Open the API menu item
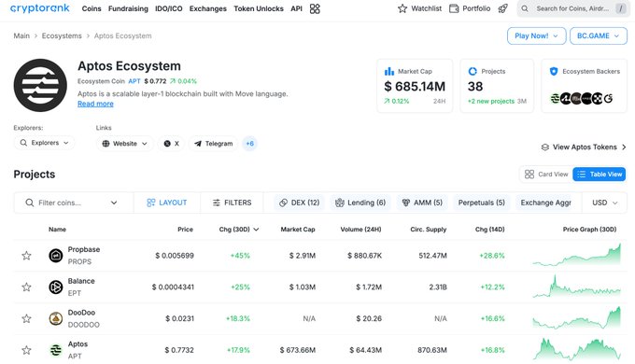The height and width of the screenshot is (364, 635). click(x=296, y=8)
